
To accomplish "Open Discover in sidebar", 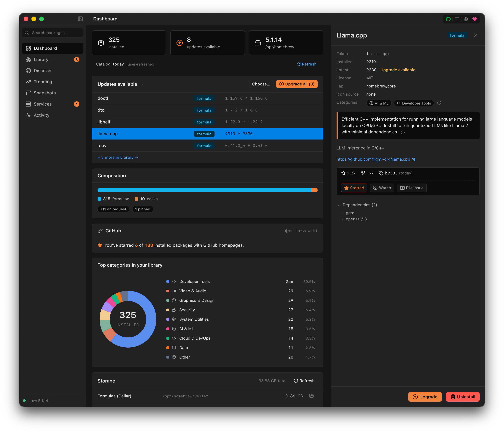I will click(x=52, y=71).
